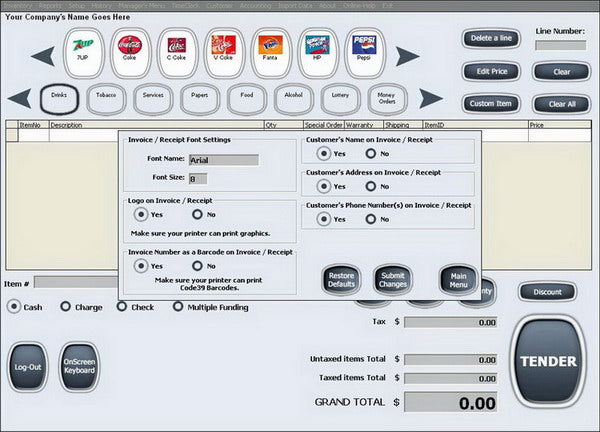Select Charge payment method
Image resolution: width=600 pixels, height=432 pixels.
point(65,306)
